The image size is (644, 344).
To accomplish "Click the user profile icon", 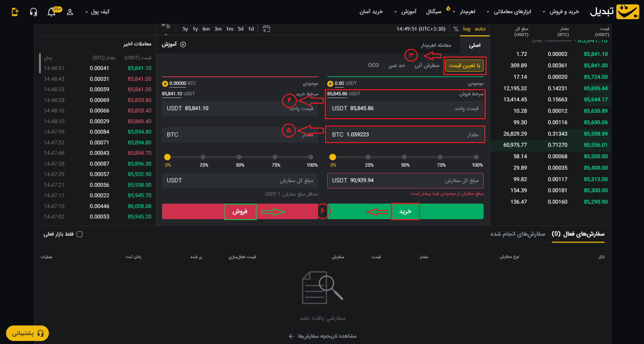I will click(70, 12).
